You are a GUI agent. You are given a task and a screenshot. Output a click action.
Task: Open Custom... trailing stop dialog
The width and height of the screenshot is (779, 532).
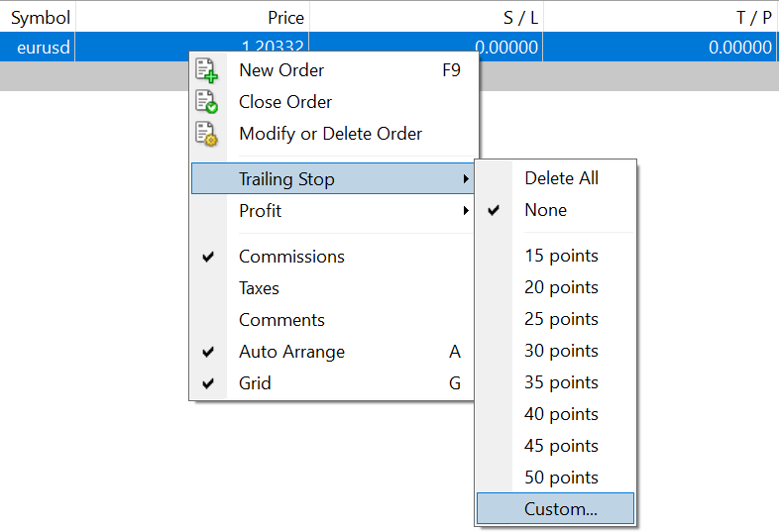click(555, 508)
